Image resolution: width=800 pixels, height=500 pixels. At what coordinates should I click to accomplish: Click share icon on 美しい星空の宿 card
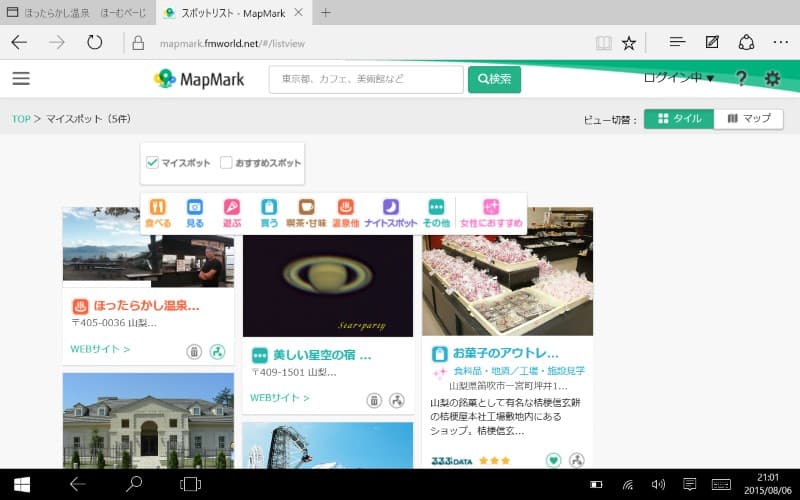tap(396, 400)
